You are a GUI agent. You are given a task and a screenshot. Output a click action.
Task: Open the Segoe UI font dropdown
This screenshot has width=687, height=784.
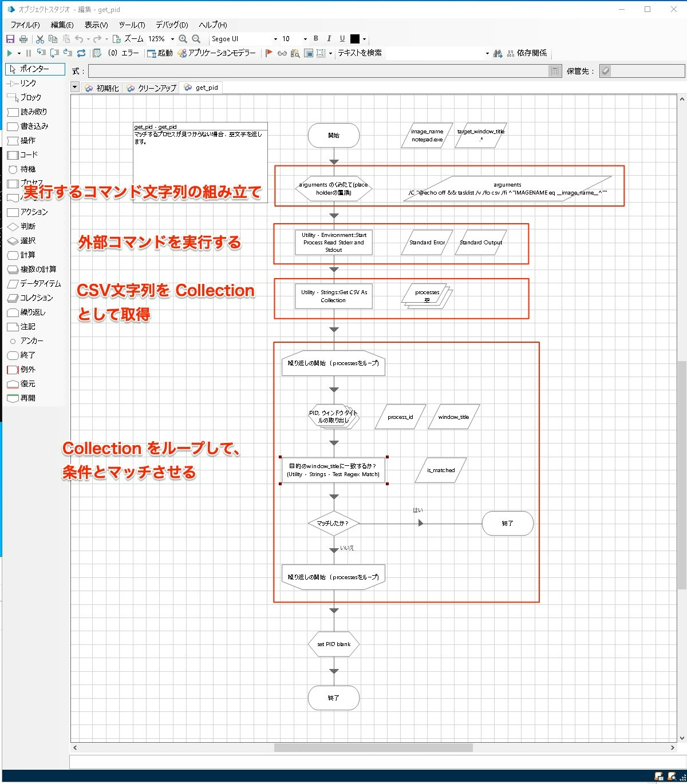coord(275,39)
